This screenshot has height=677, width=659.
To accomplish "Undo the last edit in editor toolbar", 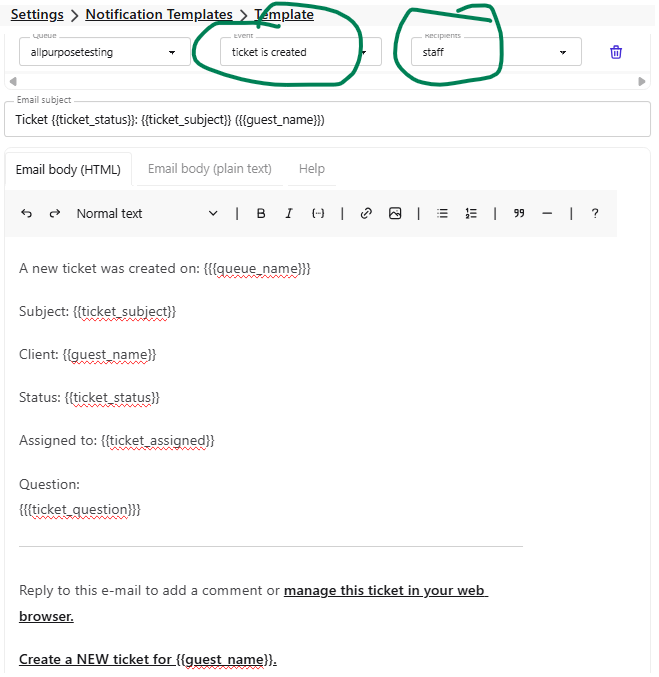I will click(26, 215).
